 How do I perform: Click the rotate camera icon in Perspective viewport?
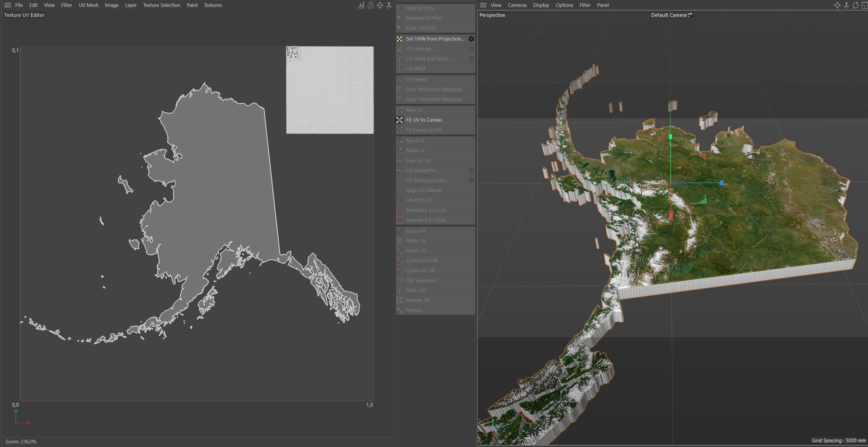[855, 5]
